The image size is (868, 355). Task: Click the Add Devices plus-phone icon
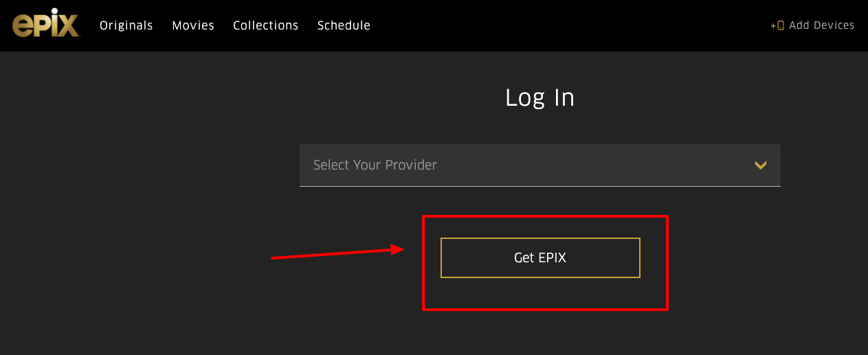click(x=777, y=25)
